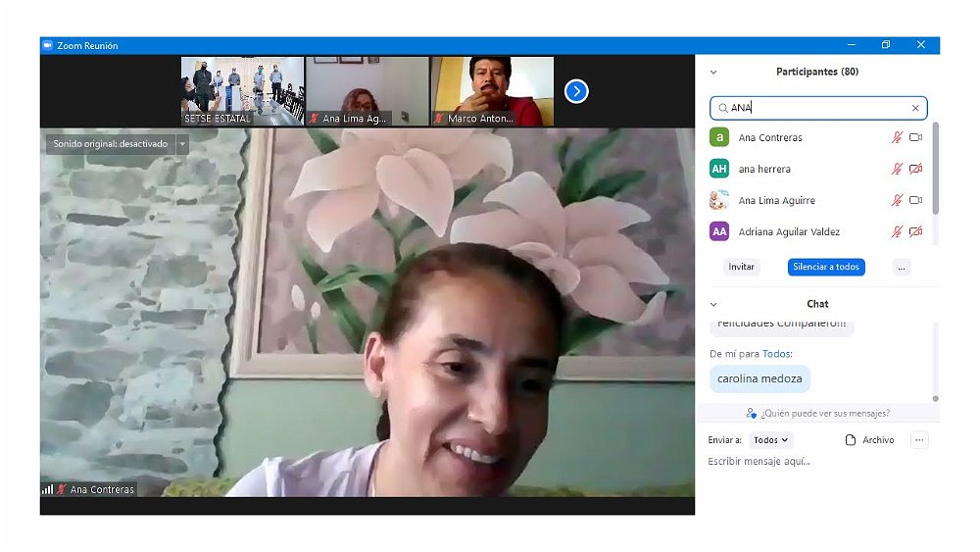Show the next video thumbnails with the blue arrow

point(576,91)
